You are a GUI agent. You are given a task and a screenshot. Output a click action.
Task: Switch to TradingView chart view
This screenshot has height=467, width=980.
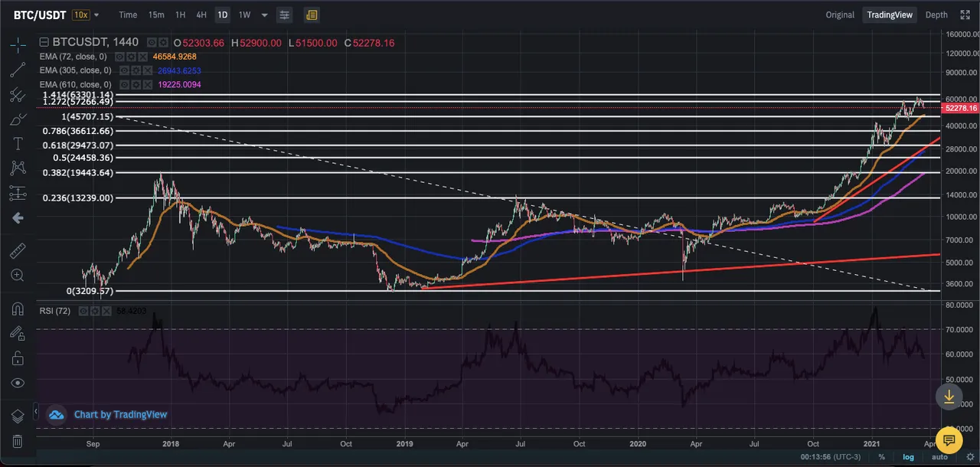[x=890, y=15]
